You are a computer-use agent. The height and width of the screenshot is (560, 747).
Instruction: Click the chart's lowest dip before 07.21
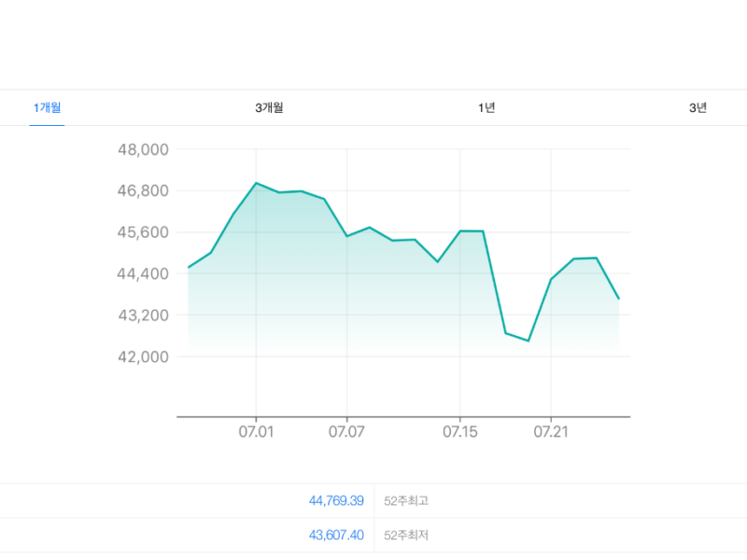click(x=529, y=341)
